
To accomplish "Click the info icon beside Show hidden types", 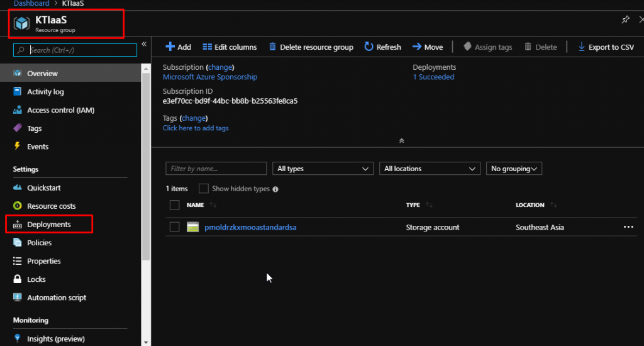I will coord(275,189).
